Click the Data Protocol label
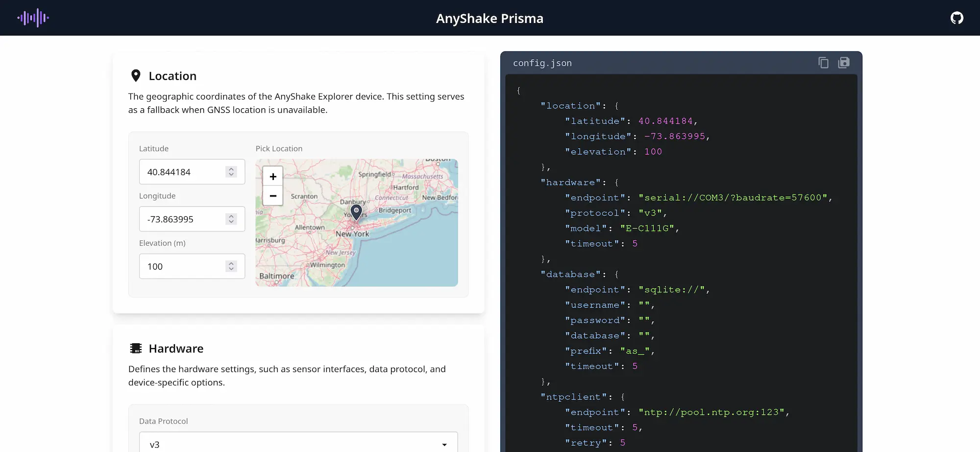 point(164,421)
